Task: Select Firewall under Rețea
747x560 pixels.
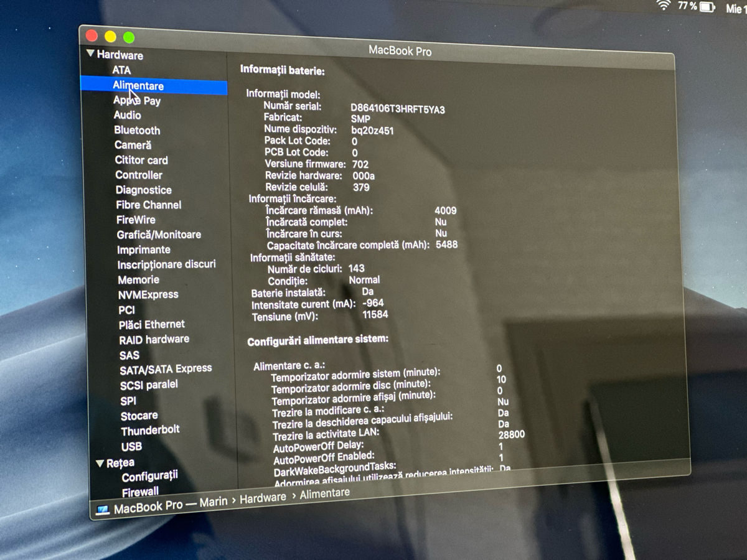Action: click(140, 492)
